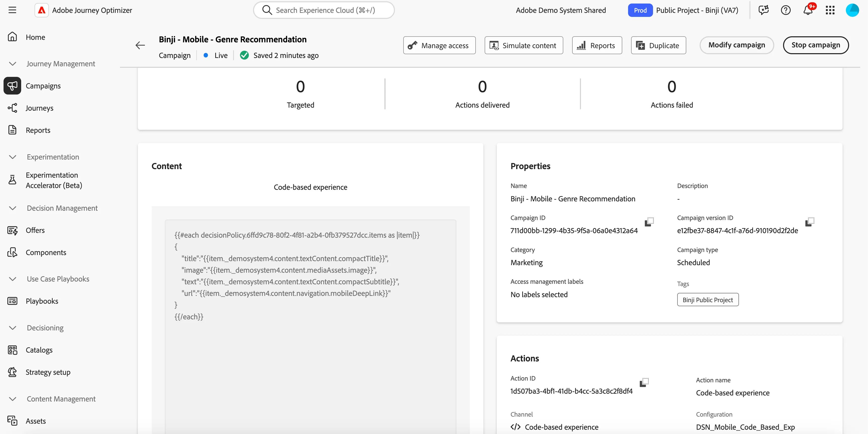
Task: Copy the Action ID value
Action: pyautogui.click(x=644, y=382)
